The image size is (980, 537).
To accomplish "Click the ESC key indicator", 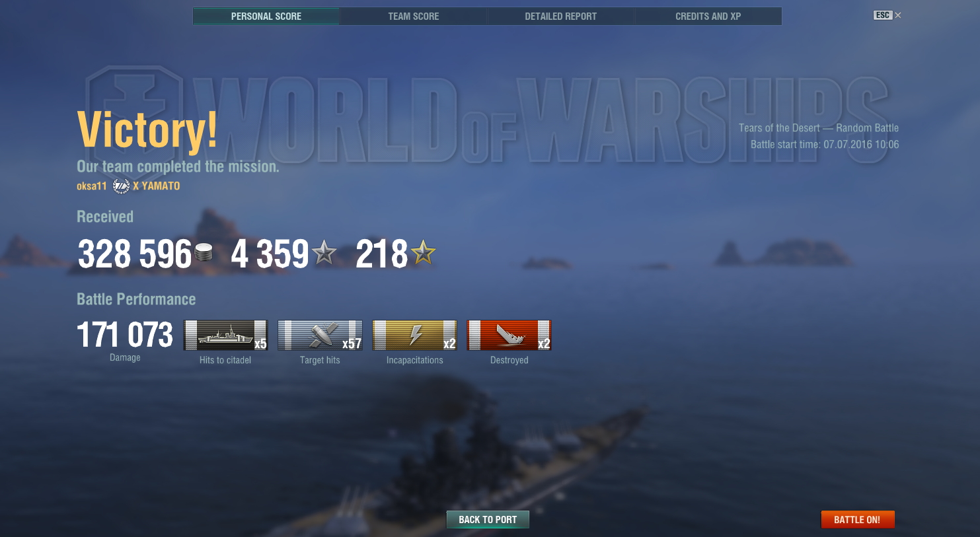I will [x=883, y=15].
